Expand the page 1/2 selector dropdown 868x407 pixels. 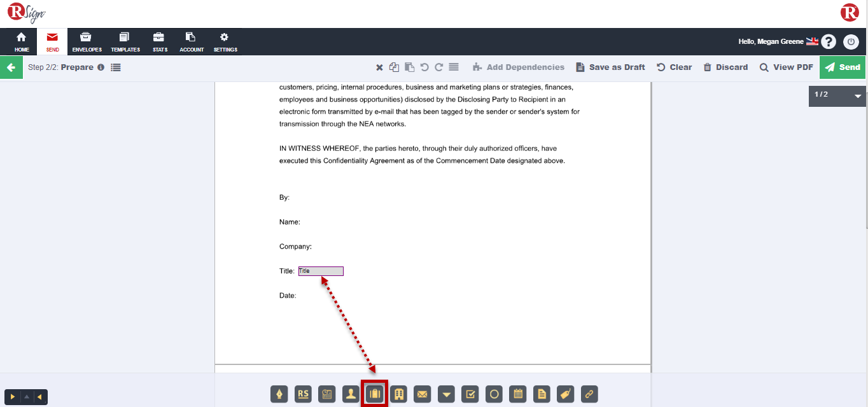857,96
